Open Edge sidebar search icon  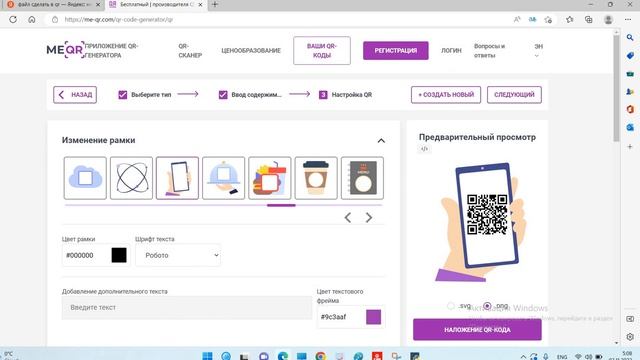click(x=630, y=38)
